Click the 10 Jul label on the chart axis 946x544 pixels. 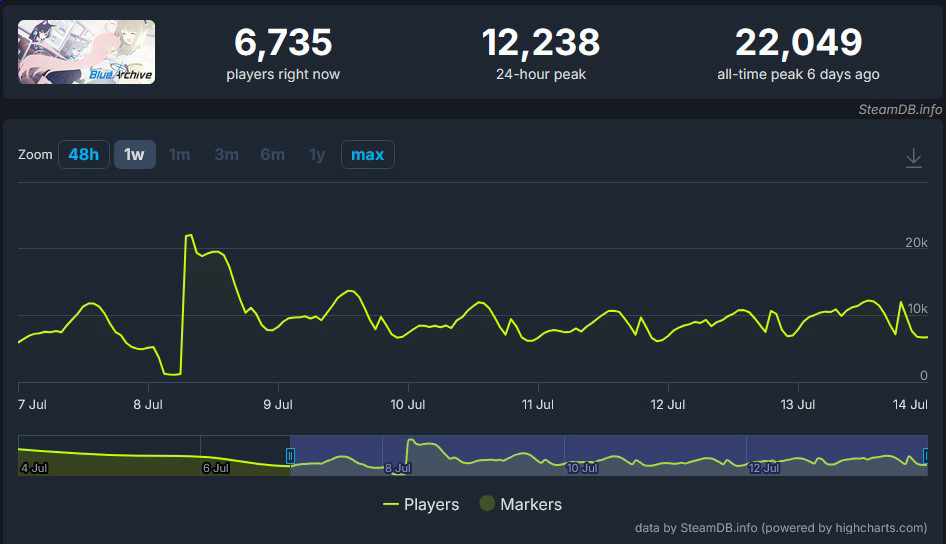click(x=408, y=405)
